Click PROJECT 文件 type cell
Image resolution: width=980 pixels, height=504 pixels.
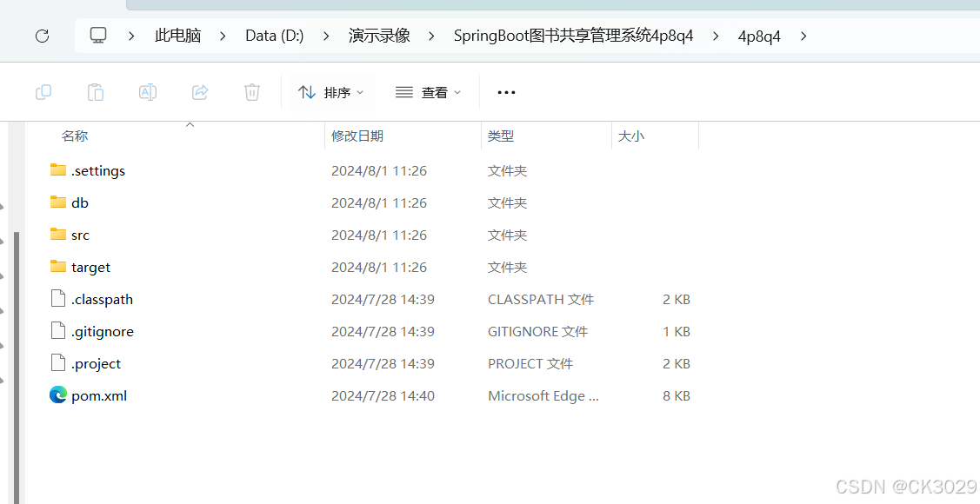tap(530, 363)
